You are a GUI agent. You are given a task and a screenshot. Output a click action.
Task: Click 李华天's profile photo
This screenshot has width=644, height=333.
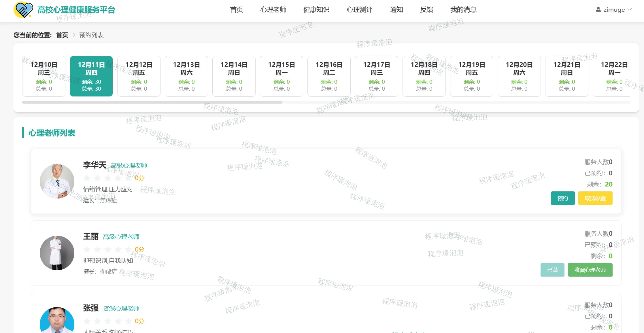pos(57,181)
